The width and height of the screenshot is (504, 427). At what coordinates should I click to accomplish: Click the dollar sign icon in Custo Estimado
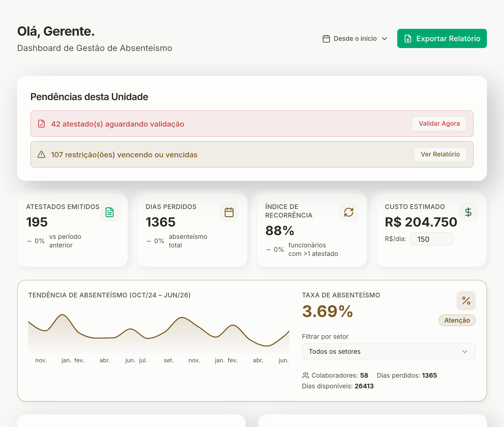(468, 212)
